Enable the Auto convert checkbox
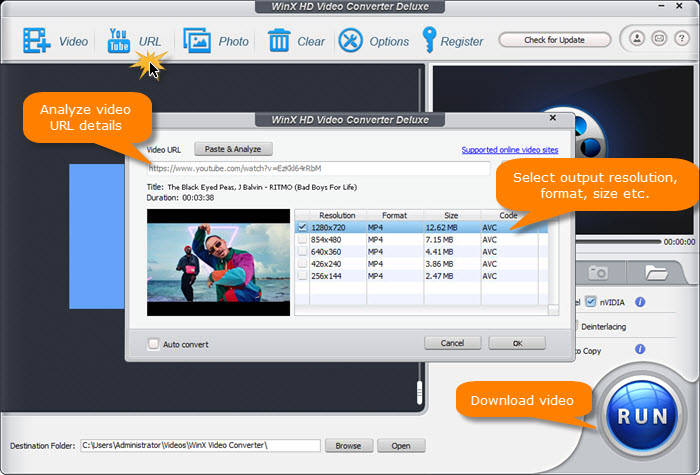Image resolution: width=700 pixels, height=475 pixels. [x=153, y=344]
